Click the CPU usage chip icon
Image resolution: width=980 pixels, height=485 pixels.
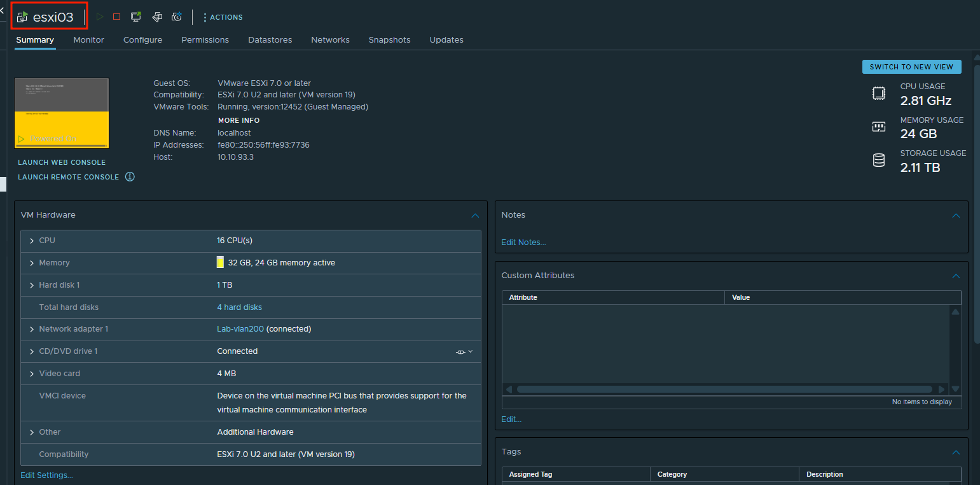tap(879, 94)
